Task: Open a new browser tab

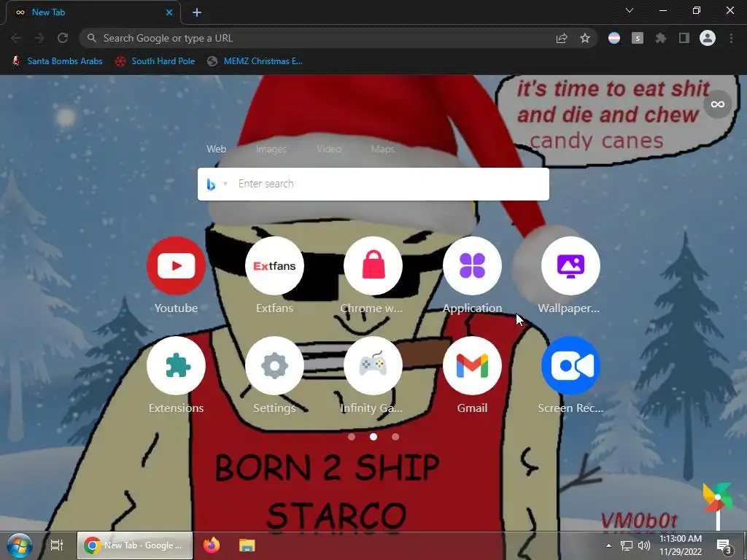Action: click(197, 12)
